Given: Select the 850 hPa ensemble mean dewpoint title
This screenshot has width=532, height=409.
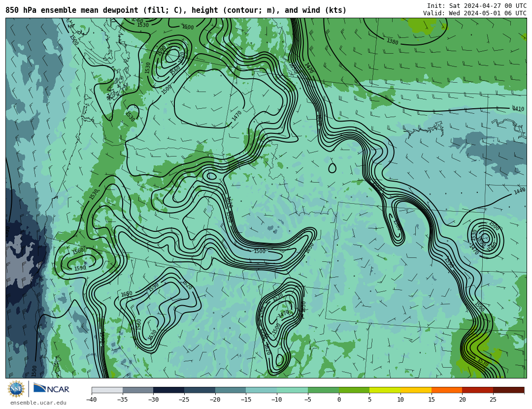Looking at the screenshot, I should coord(176,10).
